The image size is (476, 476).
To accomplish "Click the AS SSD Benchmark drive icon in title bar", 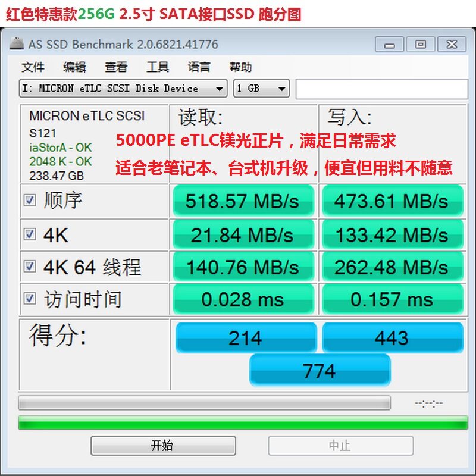I will coord(17,43).
